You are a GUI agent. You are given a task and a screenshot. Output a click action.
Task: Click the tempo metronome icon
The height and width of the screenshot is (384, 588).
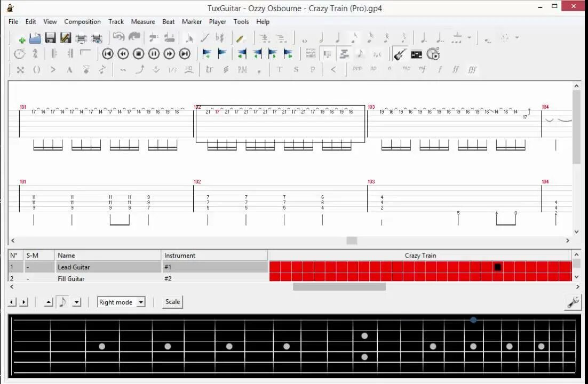pyautogui.click(x=19, y=54)
